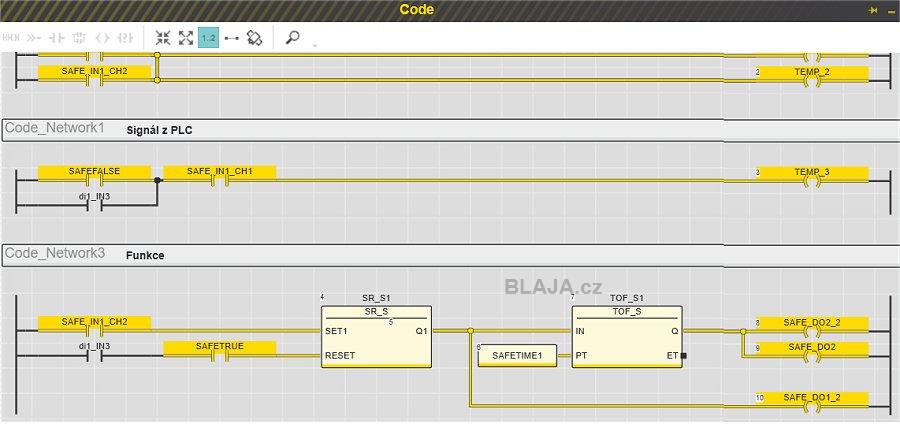Click the 'Funkce' network title
Screen dimensions: 900x424
145,255
